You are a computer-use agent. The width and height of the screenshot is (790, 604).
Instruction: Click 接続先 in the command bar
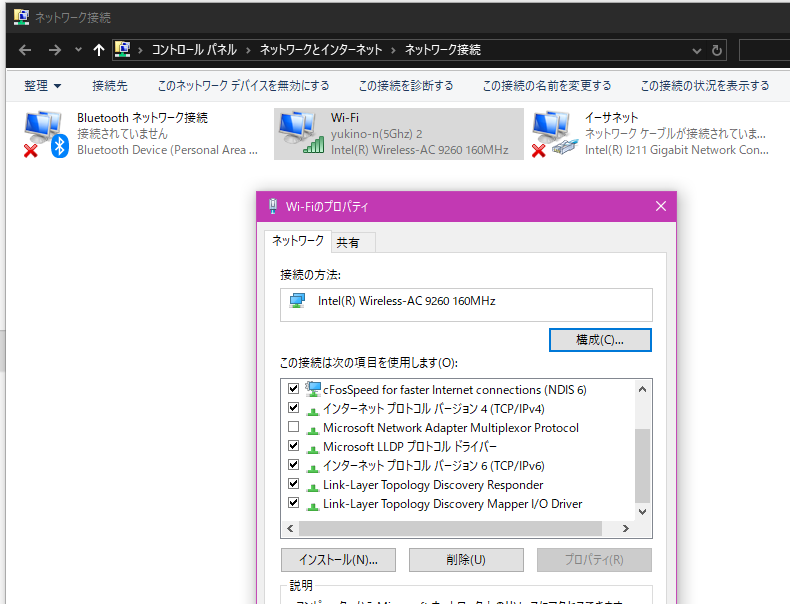pyautogui.click(x=110, y=86)
